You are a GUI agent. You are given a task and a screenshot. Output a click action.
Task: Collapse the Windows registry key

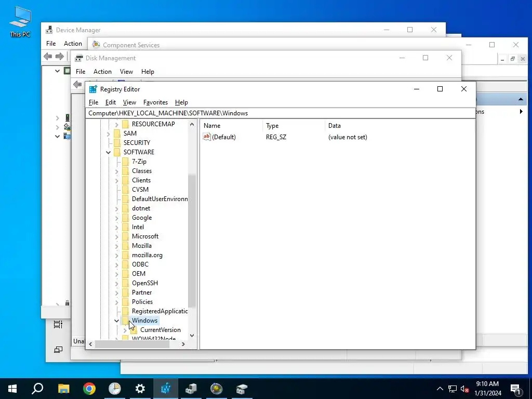coord(116,321)
